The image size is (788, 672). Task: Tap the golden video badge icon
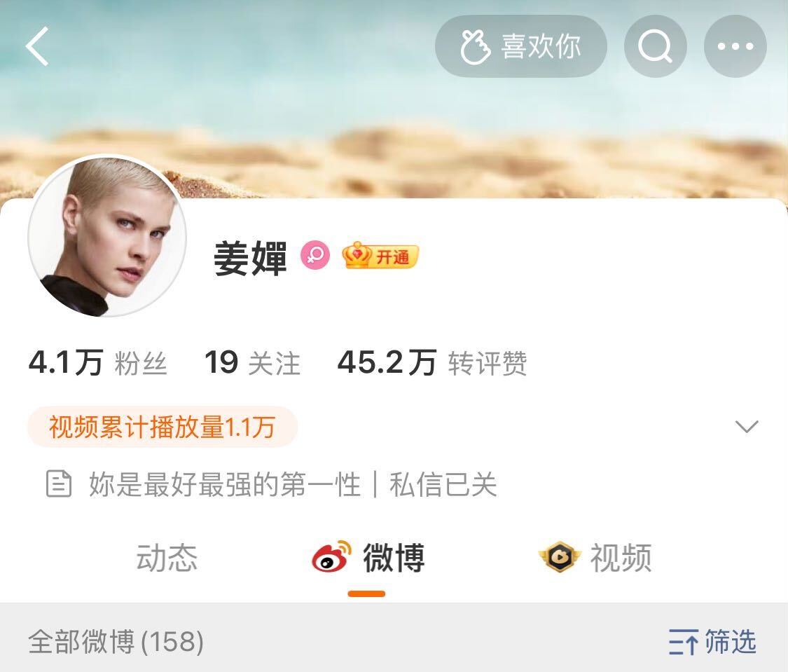point(560,557)
